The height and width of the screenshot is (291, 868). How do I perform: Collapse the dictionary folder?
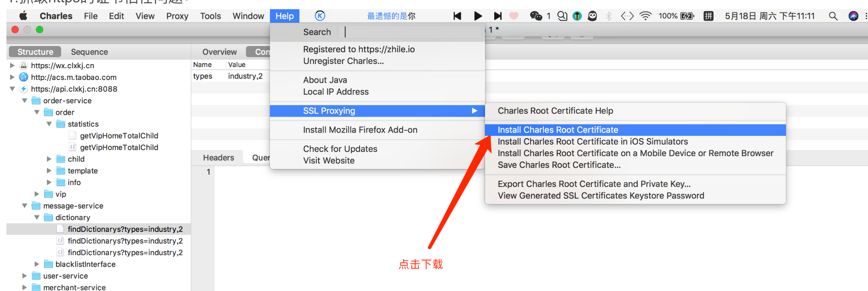37,217
